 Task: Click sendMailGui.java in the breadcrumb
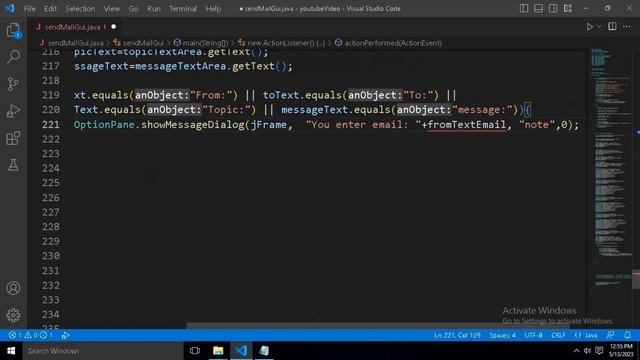(x=76, y=43)
